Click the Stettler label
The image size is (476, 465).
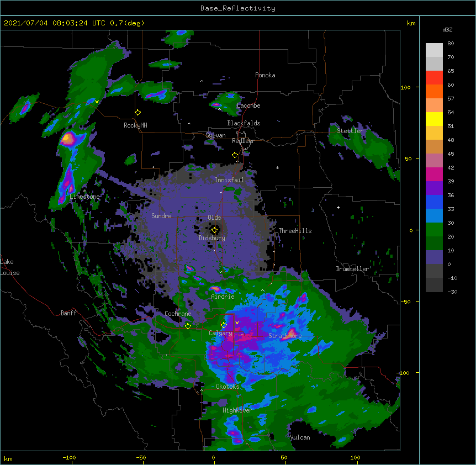(350, 131)
